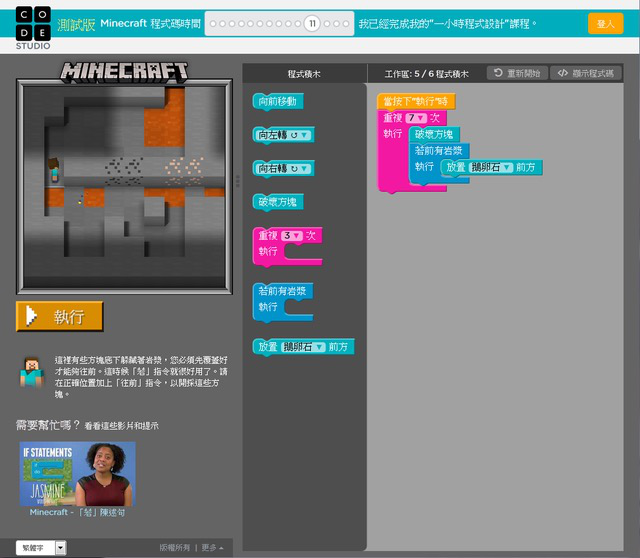Click the 重新開始 reset button
The width and height of the screenshot is (640, 558).
[517, 73]
